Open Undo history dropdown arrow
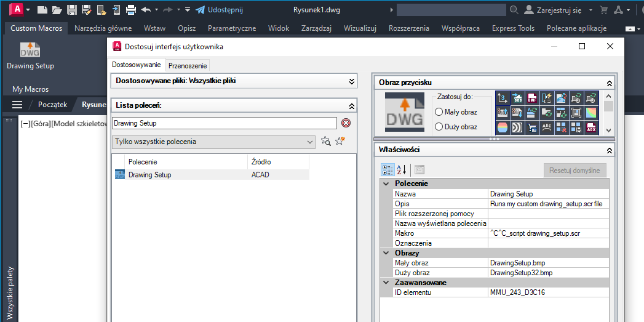 [156, 9]
